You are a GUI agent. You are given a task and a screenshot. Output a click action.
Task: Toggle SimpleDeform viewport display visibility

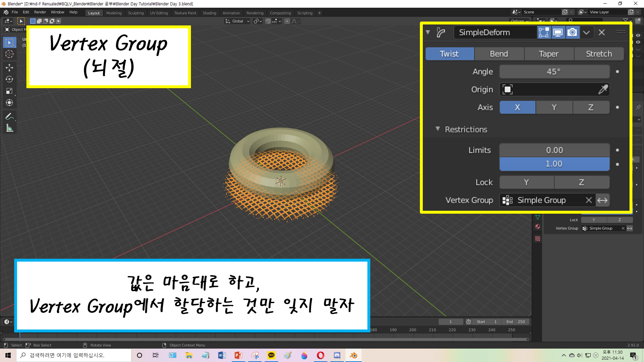558,32
